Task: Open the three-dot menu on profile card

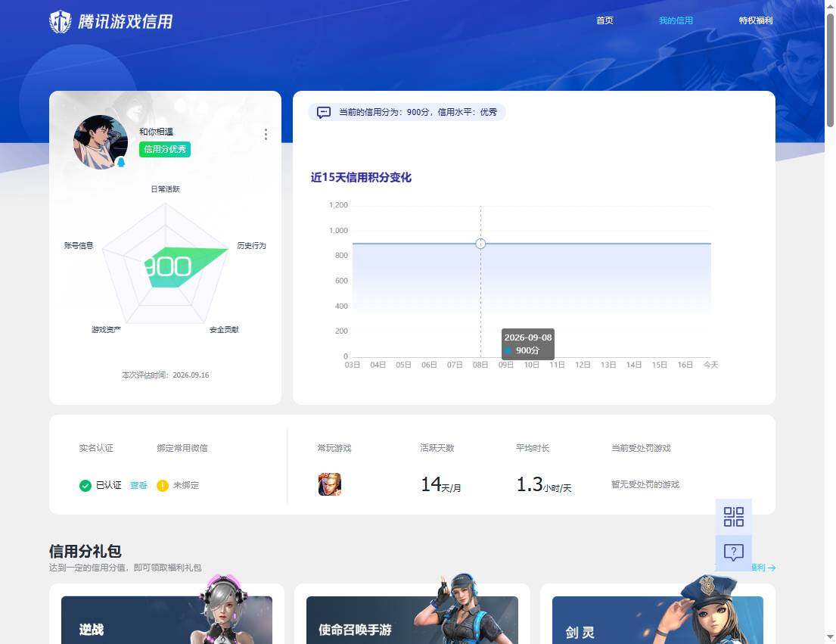Action: (266, 135)
